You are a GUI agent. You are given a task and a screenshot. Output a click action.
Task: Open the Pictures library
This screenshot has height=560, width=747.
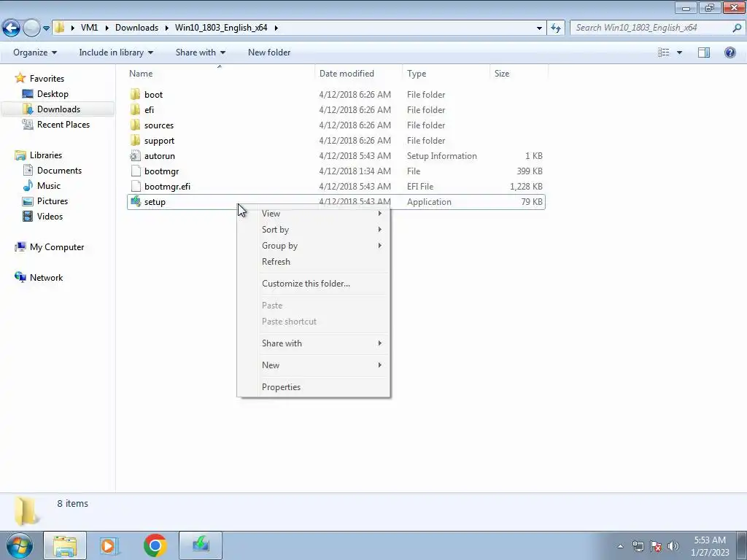(x=52, y=201)
